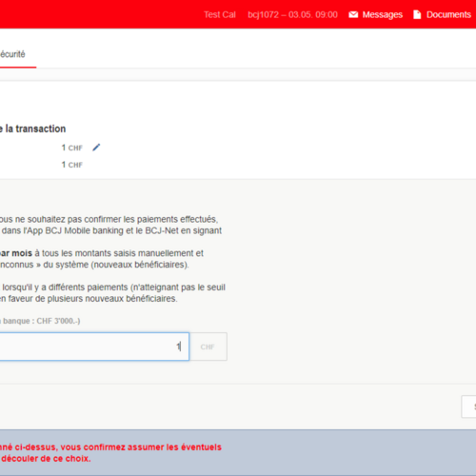Click the Documents file icon
The height and width of the screenshot is (476, 476).
click(x=417, y=14)
